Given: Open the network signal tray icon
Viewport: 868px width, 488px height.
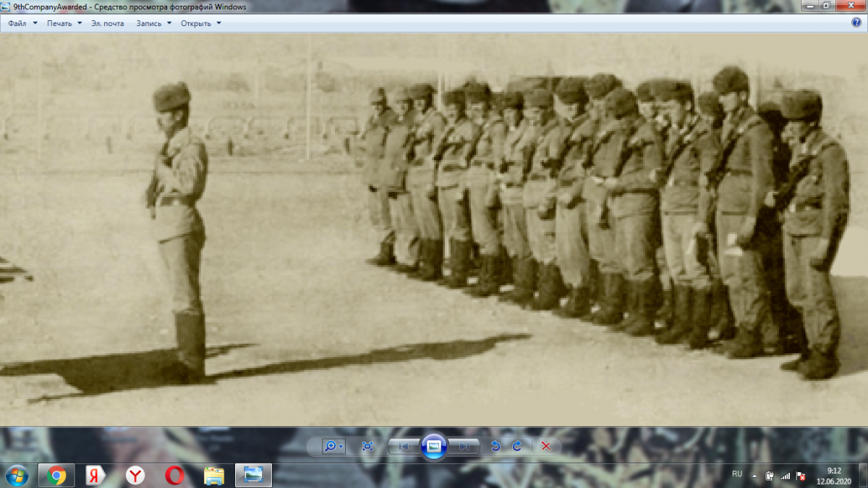Looking at the screenshot, I should [786, 476].
